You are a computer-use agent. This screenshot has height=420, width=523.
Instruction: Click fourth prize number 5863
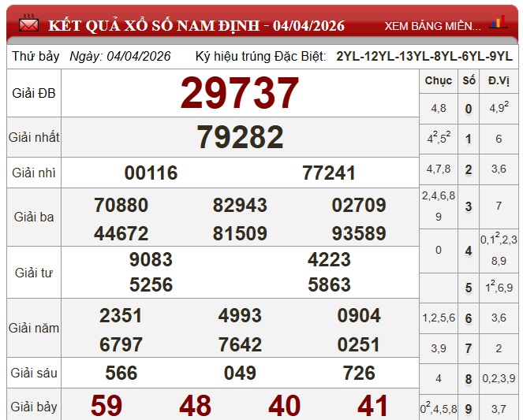(x=329, y=284)
